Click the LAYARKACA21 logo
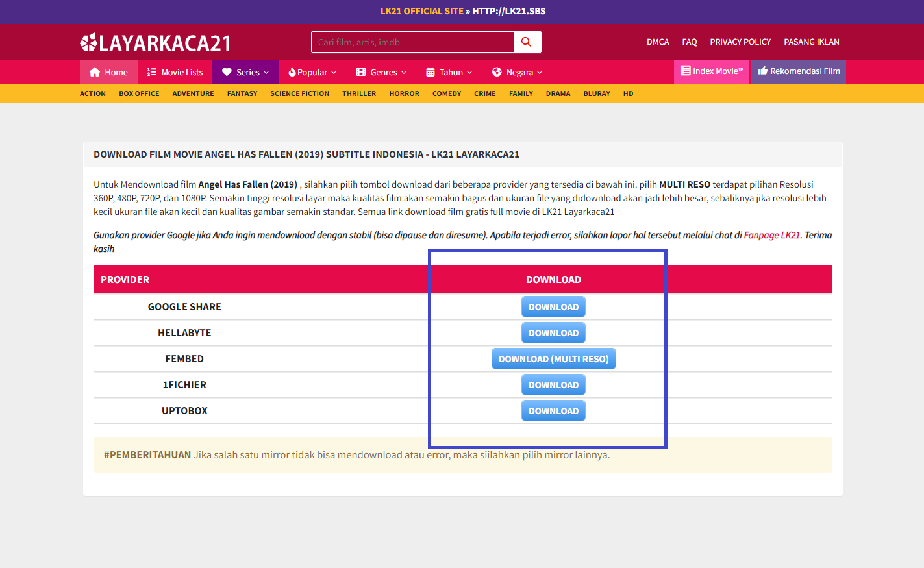 click(x=155, y=43)
